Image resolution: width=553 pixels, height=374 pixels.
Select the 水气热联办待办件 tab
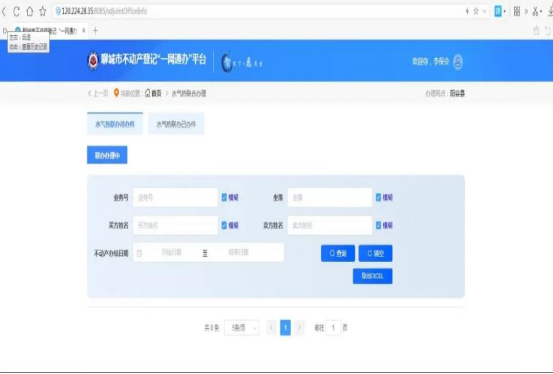point(115,124)
